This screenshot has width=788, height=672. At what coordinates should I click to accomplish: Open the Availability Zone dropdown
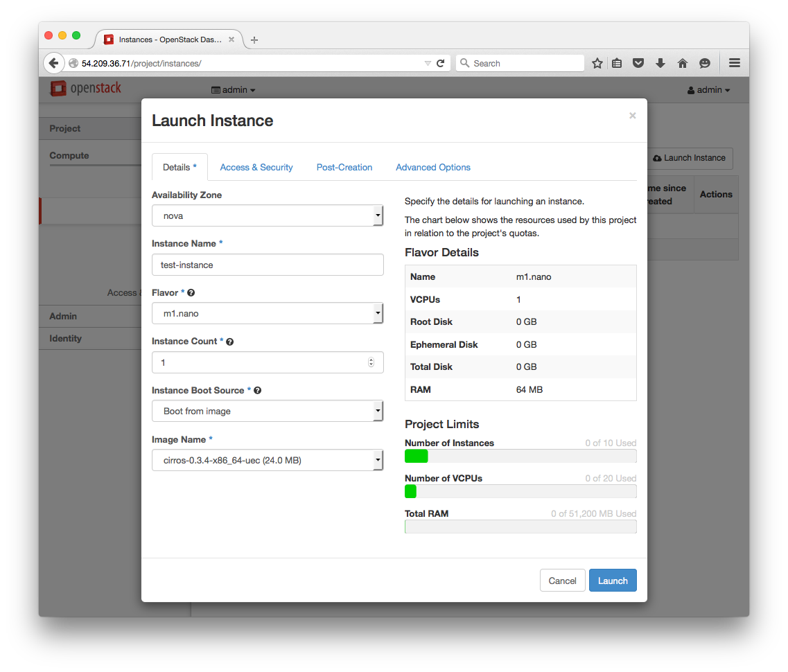(268, 215)
